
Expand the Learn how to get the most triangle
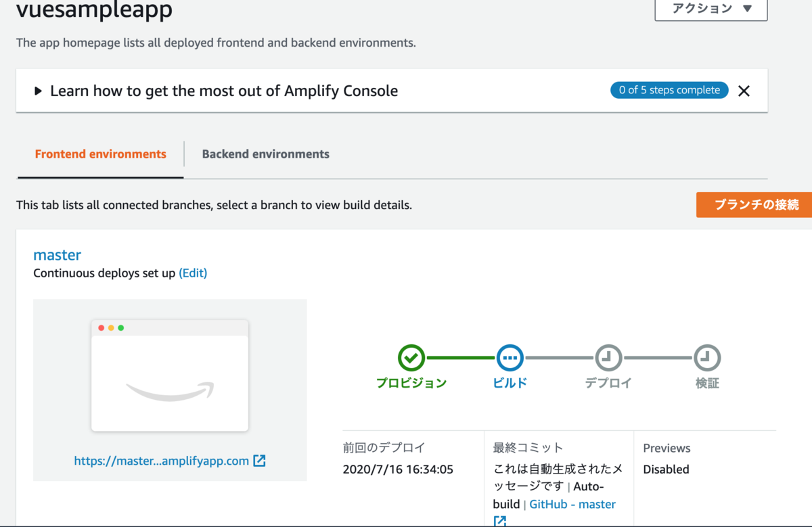point(38,91)
